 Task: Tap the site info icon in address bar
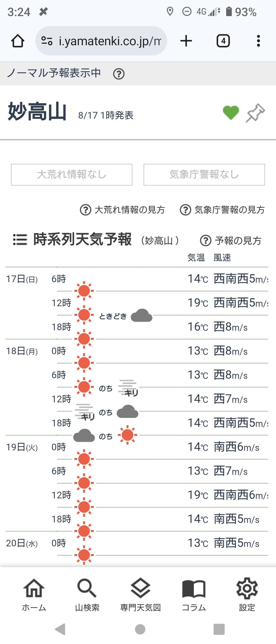pos(47,41)
